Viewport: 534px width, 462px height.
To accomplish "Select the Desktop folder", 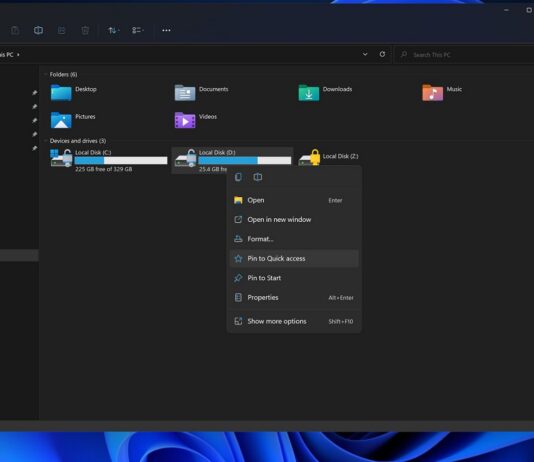I will 61,93.
